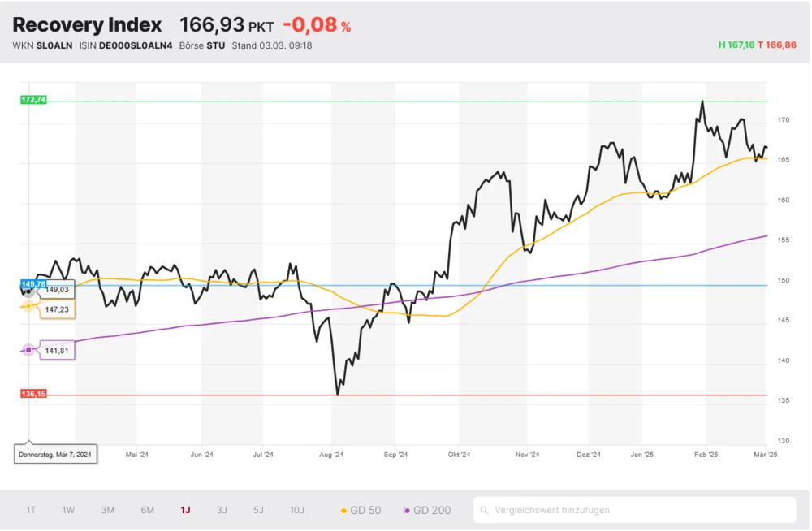Select the 6M timeframe
Image resolution: width=812 pixels, height=531 pixels.
coord(147,510)
